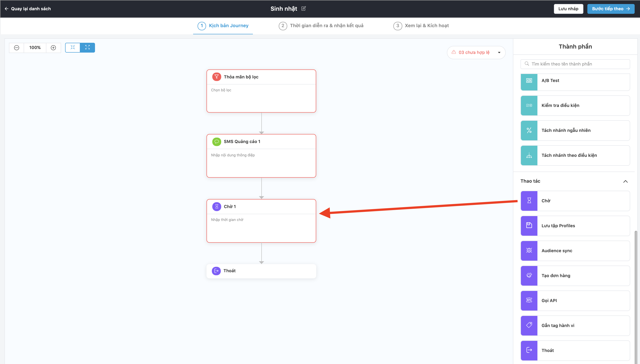
Task: Click the zoom in plus icon
Action: click(x=53, y=47)
